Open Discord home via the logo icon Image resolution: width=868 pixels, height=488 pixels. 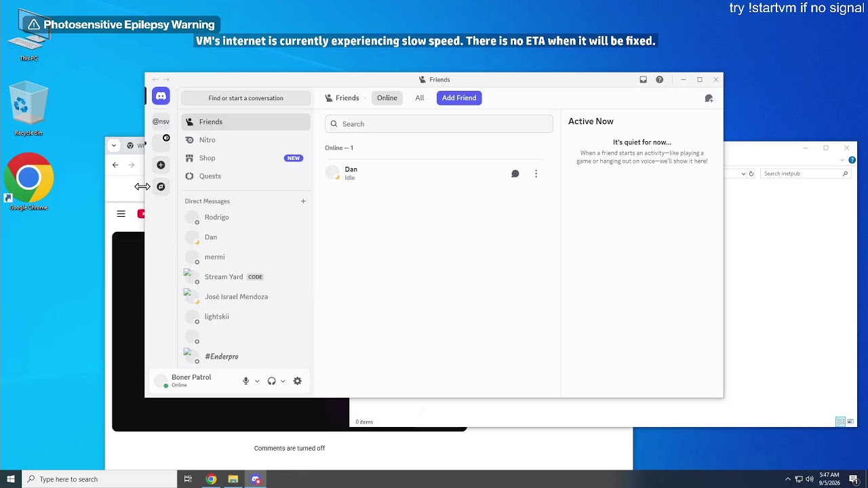click(x=161, y=96)
